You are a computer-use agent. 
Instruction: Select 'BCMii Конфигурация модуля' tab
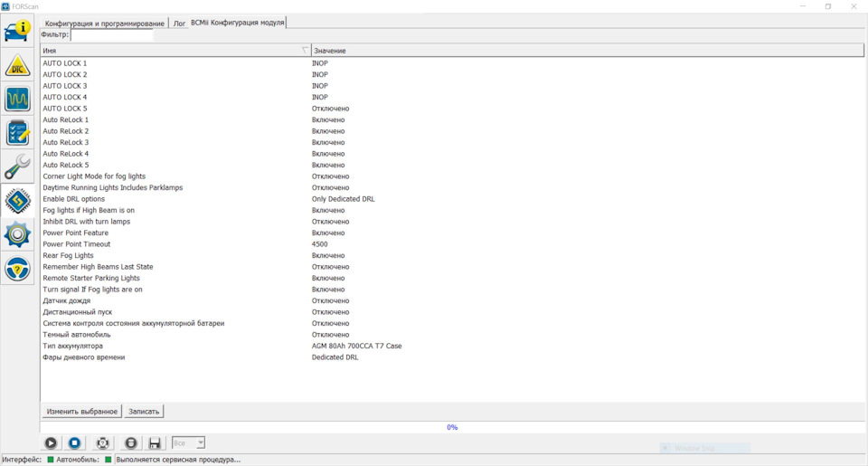[x=238, y=23]
